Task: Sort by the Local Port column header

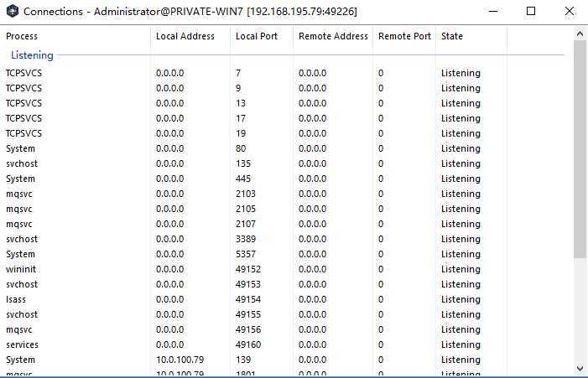Action: 262,36
